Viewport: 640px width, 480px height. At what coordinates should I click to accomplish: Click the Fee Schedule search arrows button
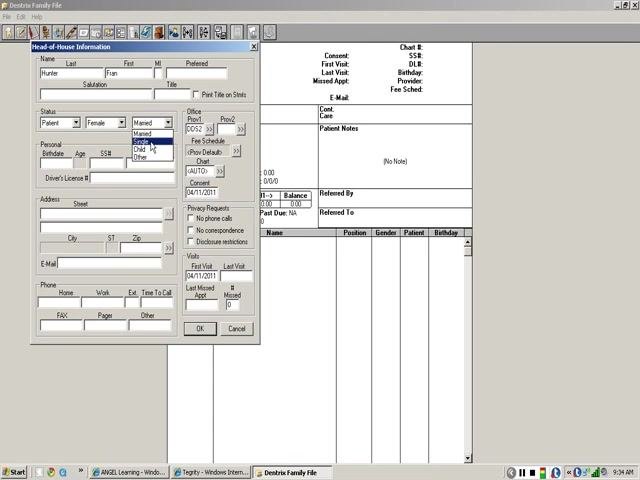(x=237, y=151)
